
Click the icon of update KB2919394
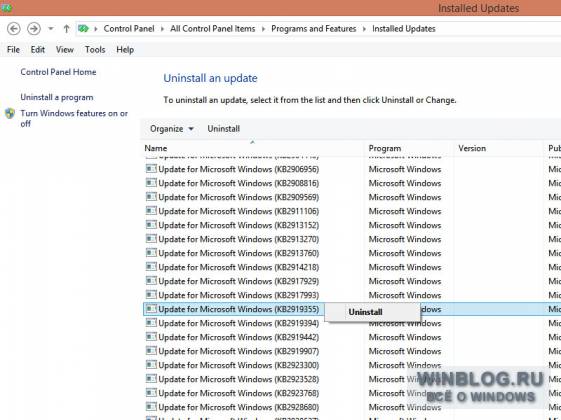coord(151,322)
